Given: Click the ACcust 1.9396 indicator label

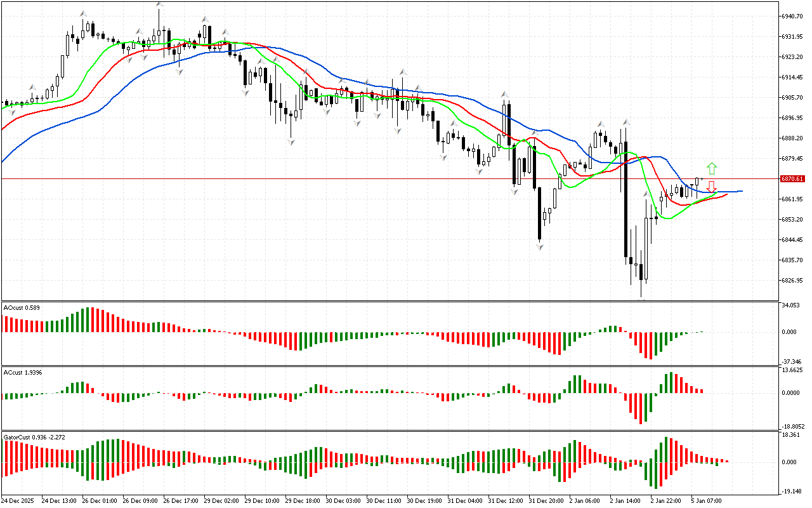Looking at the screenshot, I should [23, 372].
